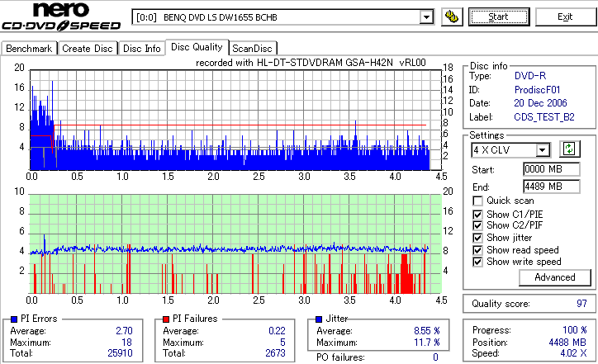Click PI Errors average 2.70
The image size is (598, 364).
click(x=124, y=331)
